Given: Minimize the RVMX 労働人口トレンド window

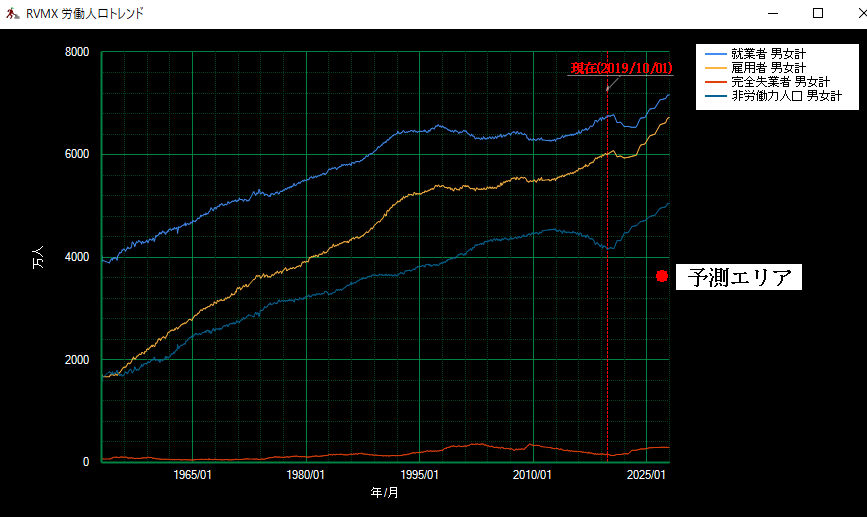Looking at the screenshot, I should (x=773, y=13).
